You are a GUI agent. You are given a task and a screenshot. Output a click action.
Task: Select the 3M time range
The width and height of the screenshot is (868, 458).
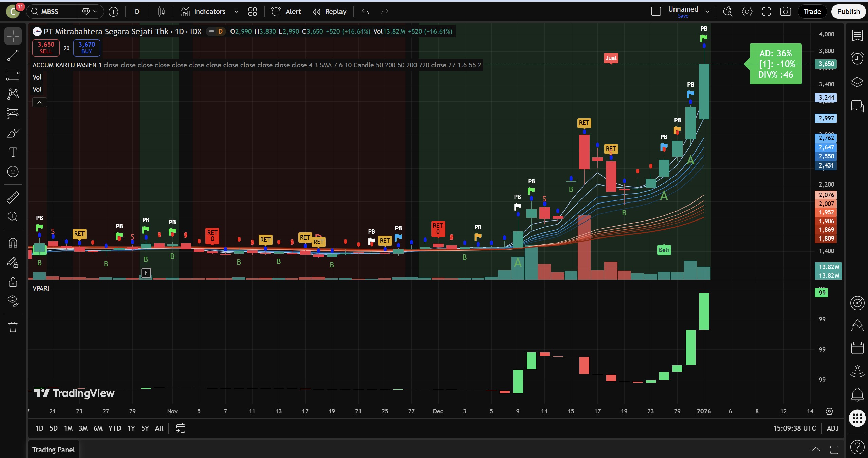[x=83, y=428]
